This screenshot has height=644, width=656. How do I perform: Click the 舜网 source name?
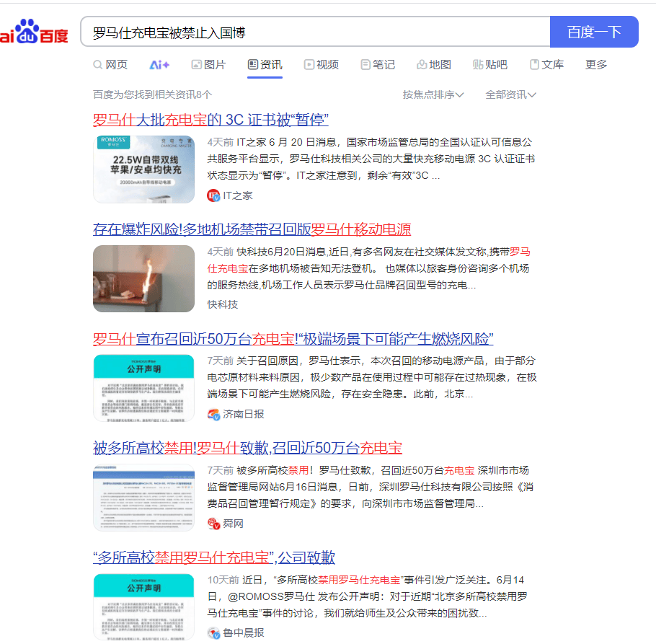233,524
